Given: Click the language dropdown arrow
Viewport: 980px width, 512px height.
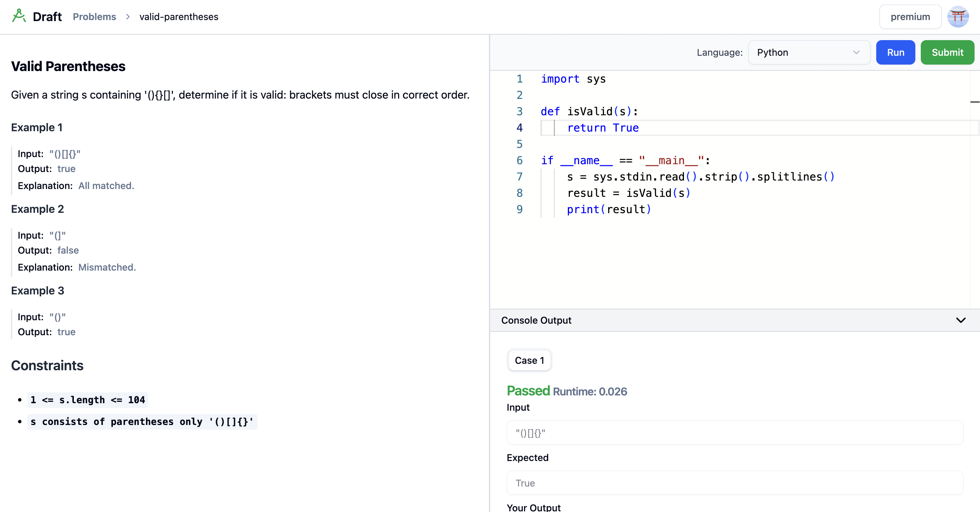Looking at the screenshot, I should point(856,52).
